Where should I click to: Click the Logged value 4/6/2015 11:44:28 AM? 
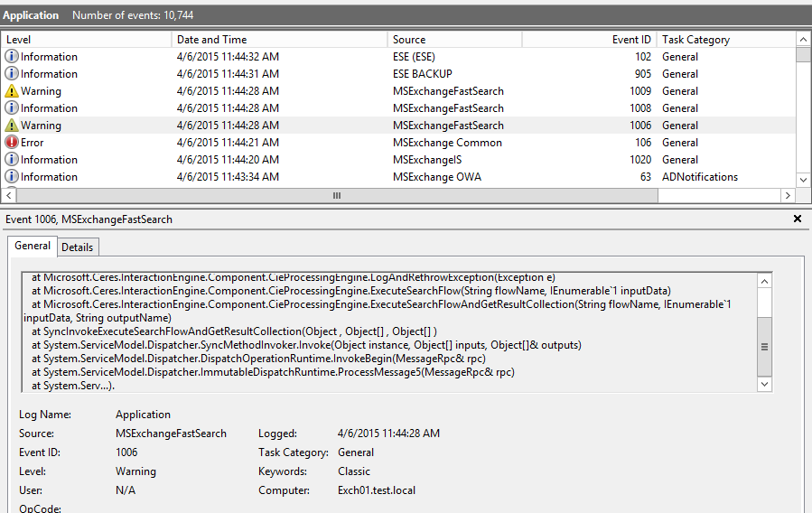(388, 434)
